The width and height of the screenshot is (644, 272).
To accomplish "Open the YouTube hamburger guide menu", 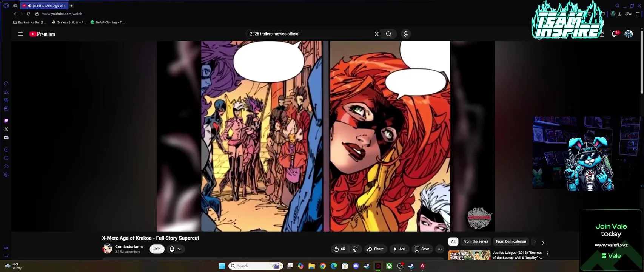I will (20, 34).
